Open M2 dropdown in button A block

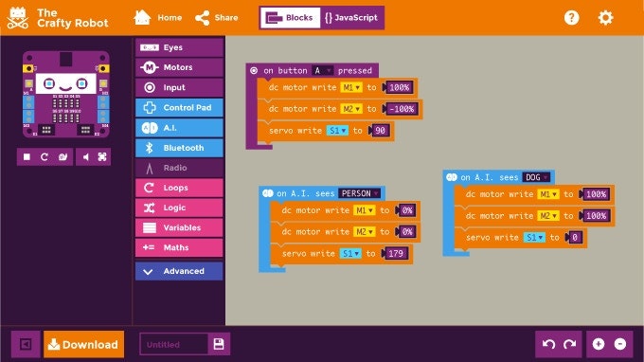351,109
